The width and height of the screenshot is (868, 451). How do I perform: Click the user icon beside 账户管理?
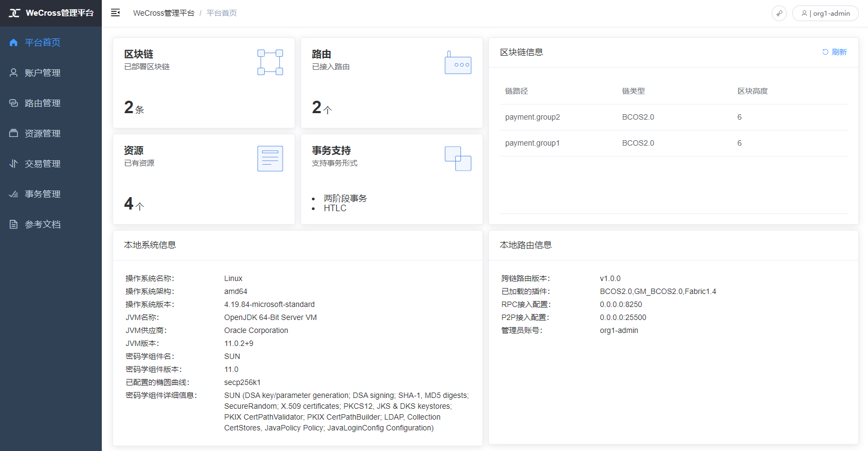14,73
